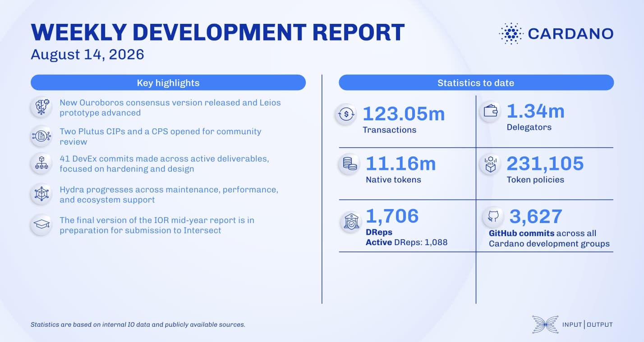Image resolution: width=644 pixels, height=342 pixels.
Task: Click the 123.05m transactions figure
Action: (404, 114)
